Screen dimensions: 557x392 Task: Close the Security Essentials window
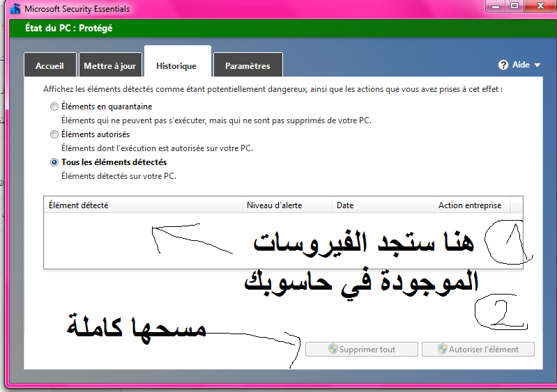click(x=540, y=6)
